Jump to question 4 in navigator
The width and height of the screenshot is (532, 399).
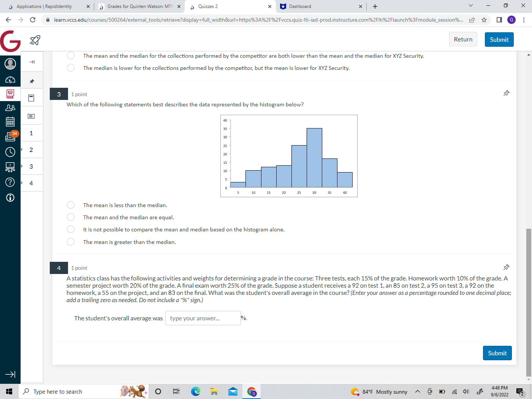(31, 183)
